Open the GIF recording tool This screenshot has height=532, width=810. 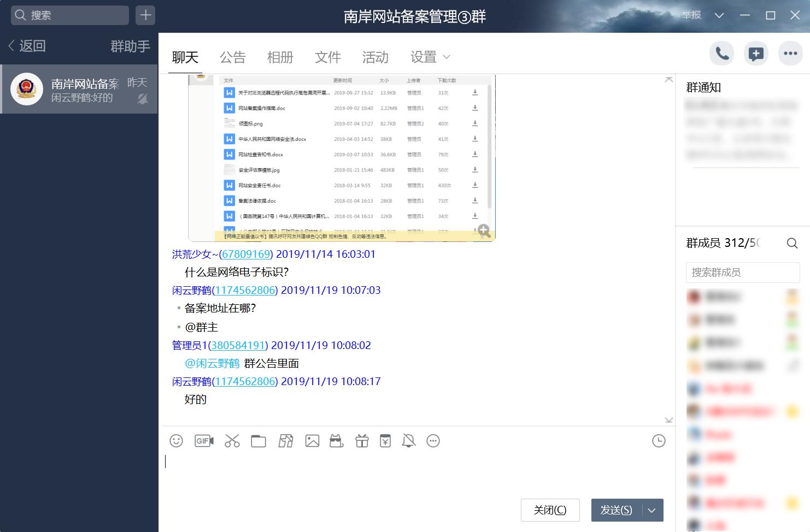[204, 441]
